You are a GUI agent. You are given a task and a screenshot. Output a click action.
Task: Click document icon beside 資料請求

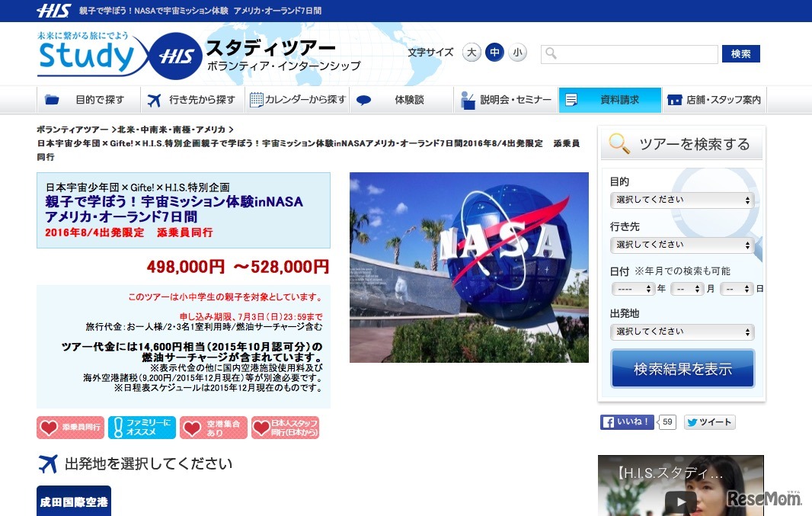[x=571, y=100]
